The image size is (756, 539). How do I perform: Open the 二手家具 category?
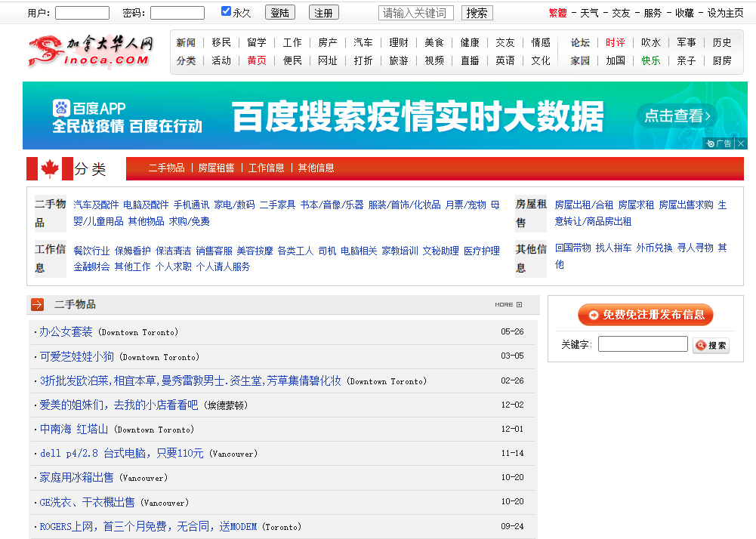tap(278, 205)
